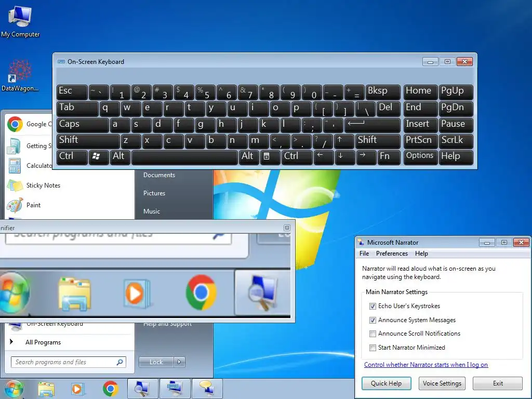The image size is (532, 399).
Task: Click the left arrow key on the keyboard
Action: pos(324,157)
